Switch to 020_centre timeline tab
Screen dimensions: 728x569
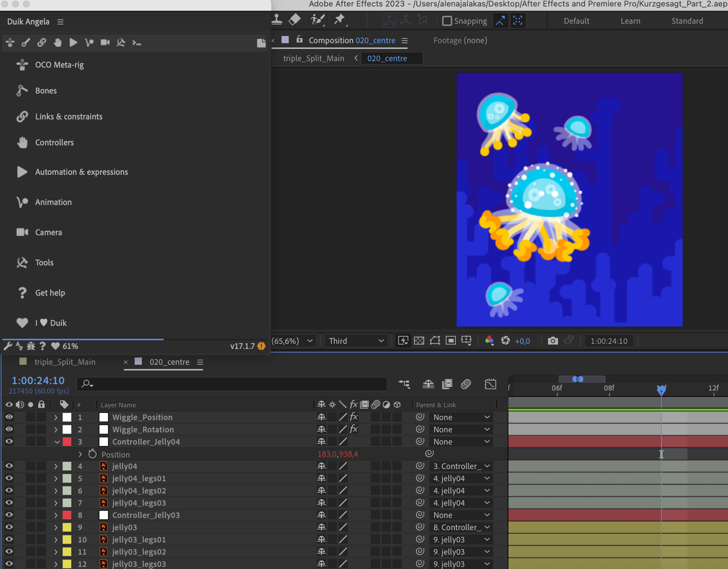[x=169, y=362]
